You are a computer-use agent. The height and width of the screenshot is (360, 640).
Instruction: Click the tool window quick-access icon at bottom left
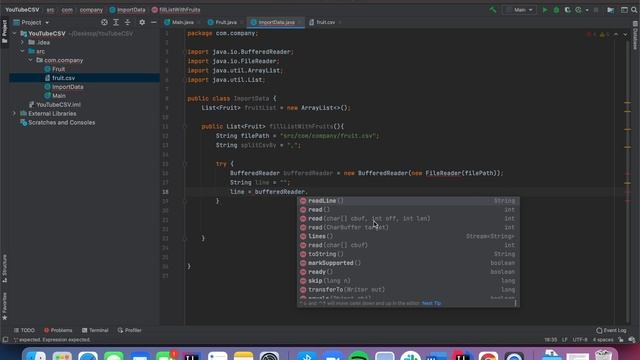5,340
